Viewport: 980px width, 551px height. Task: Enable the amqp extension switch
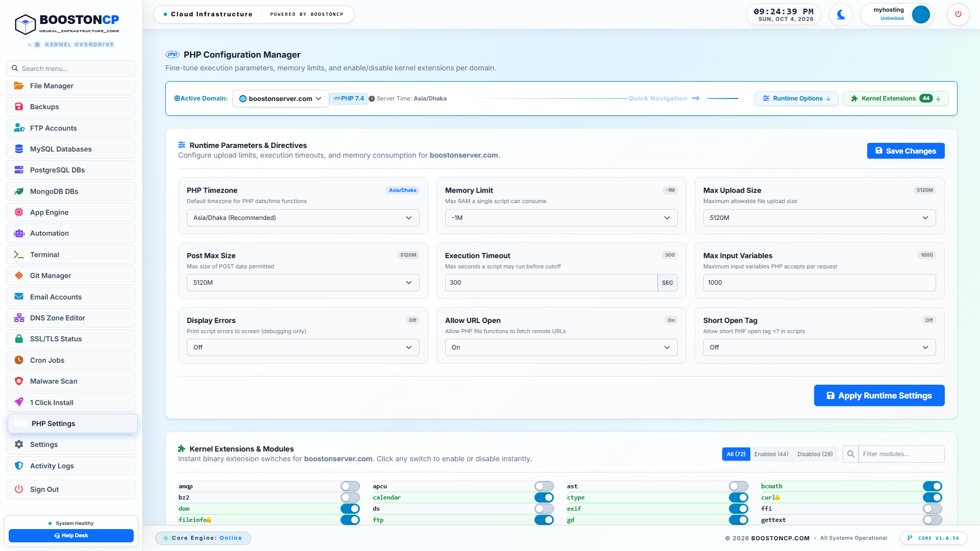point(350,486)
